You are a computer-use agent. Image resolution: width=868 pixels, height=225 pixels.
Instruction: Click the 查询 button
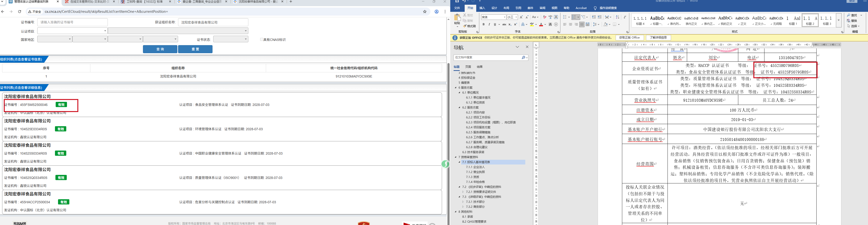pos(160,49)
